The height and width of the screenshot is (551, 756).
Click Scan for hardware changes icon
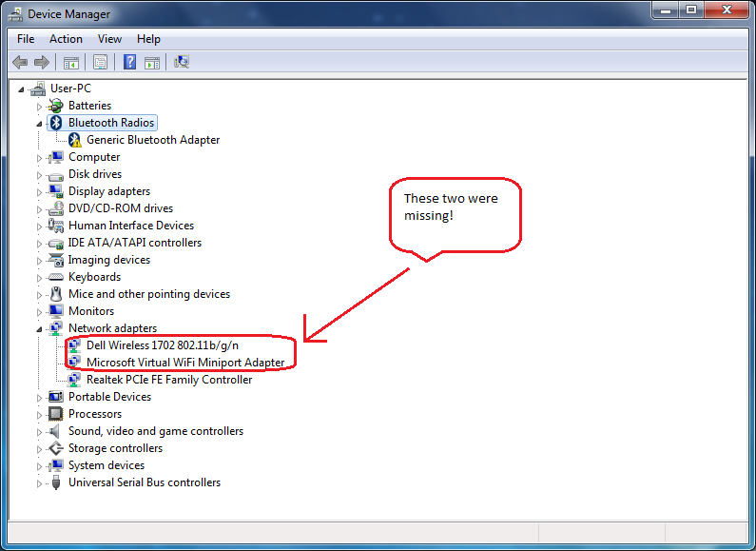[182, 62]
